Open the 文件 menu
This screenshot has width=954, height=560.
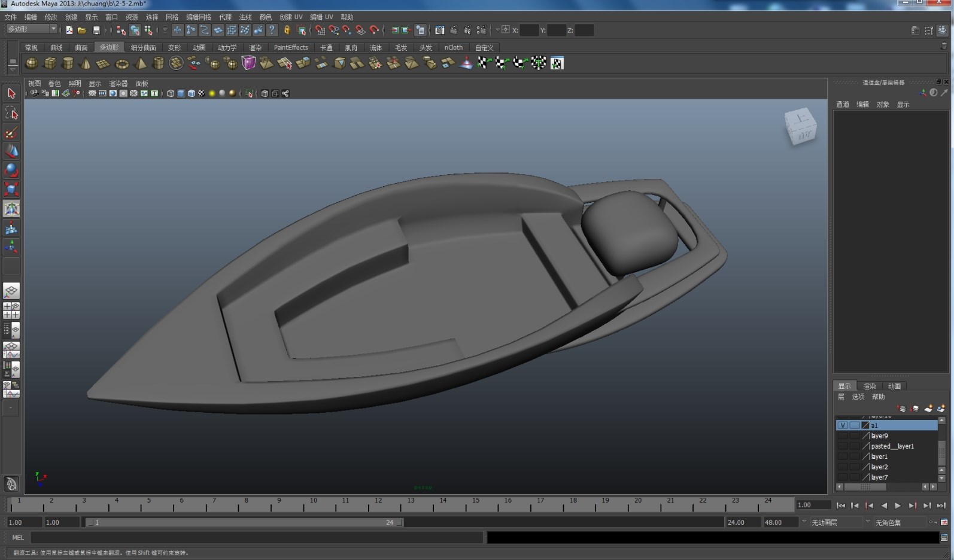pyautogui.click(x=11, y=17)
